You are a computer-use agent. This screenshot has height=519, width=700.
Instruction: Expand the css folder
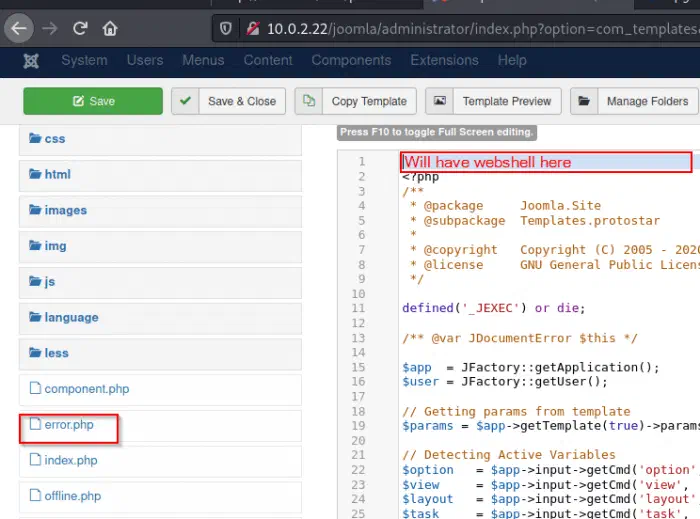(160, 140)
